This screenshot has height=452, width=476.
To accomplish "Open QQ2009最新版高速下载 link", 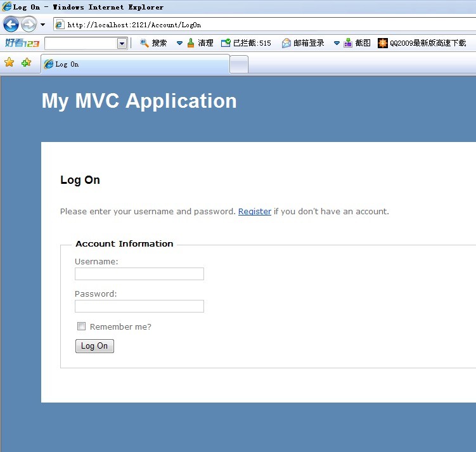I will coord(428,43).
